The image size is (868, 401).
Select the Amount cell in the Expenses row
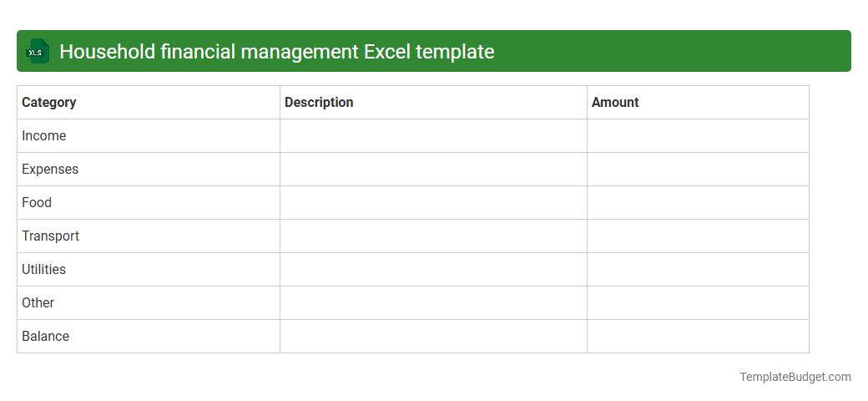pos(698,170)
